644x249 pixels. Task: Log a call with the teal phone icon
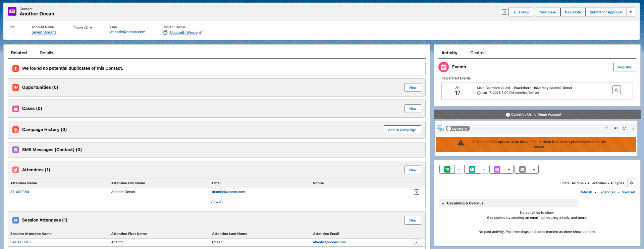tap(472, 170)
